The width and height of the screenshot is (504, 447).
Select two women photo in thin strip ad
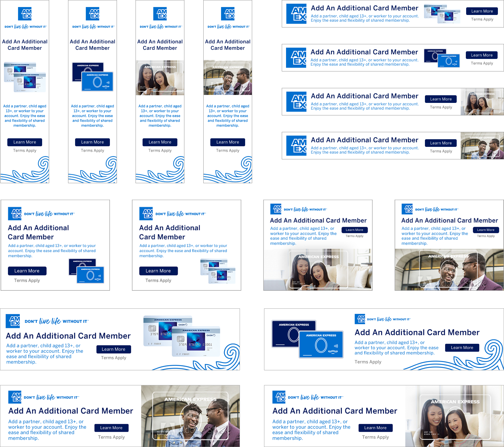(x=482, y=102)
